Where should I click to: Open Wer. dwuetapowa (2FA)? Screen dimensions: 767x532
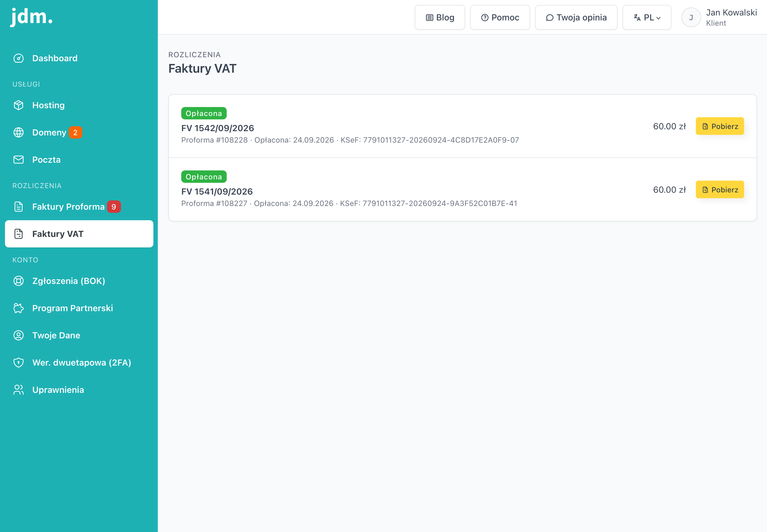[79, 362]
